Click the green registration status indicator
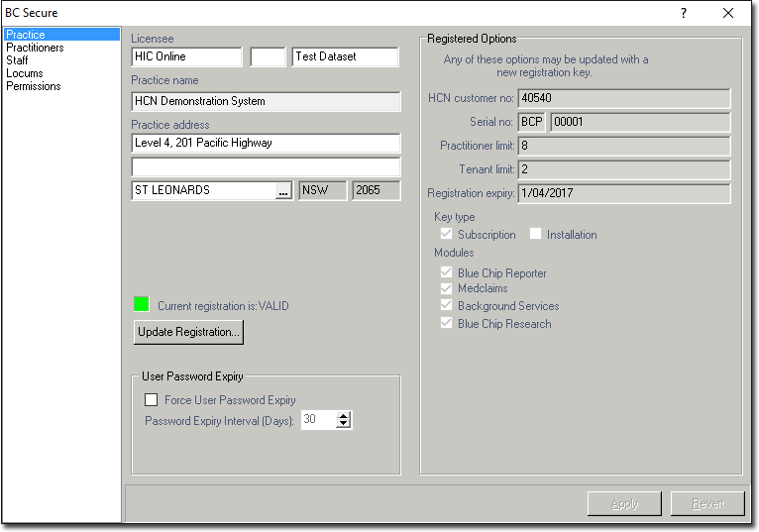Image resolution: width=759 pixels, height=532 pixels. pyautogui.click(x=141, y=305)
